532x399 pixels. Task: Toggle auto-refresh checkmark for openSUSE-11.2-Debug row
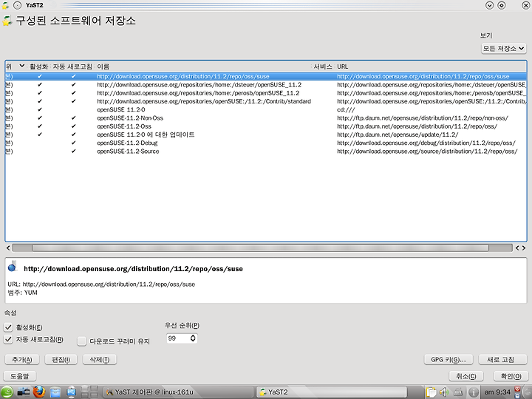73,143
